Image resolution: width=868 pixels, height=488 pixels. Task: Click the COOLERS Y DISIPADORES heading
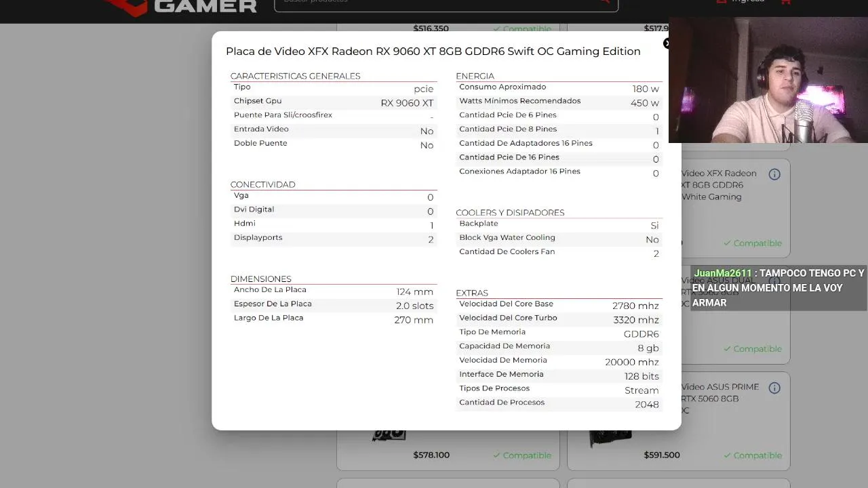510,212
